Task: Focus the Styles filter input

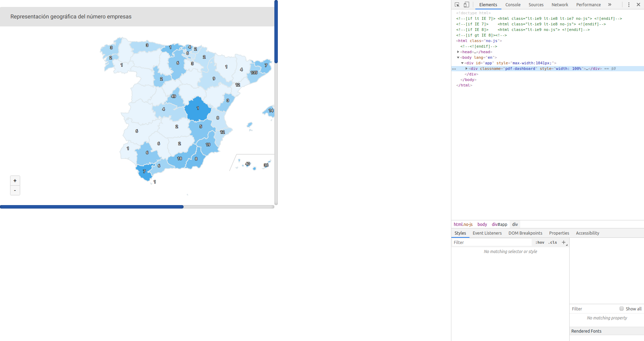Action: [492, 243]
